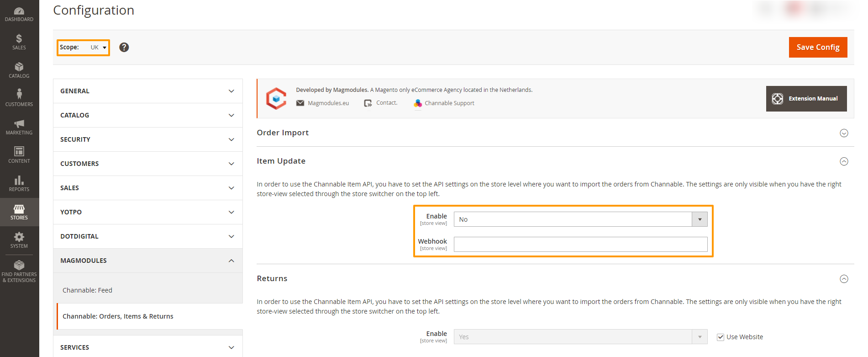Collapse the Returns section
Viewport: 868px width, 357px height.
pos(844,279)
